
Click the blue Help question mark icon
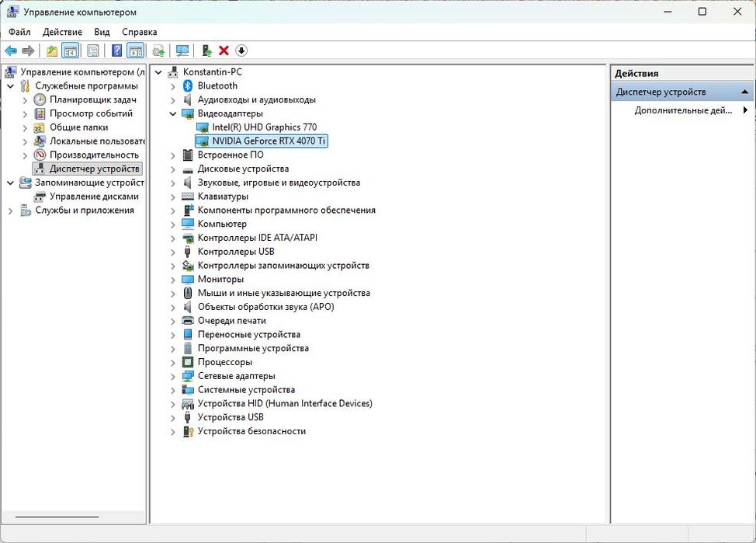click(116, 50)
